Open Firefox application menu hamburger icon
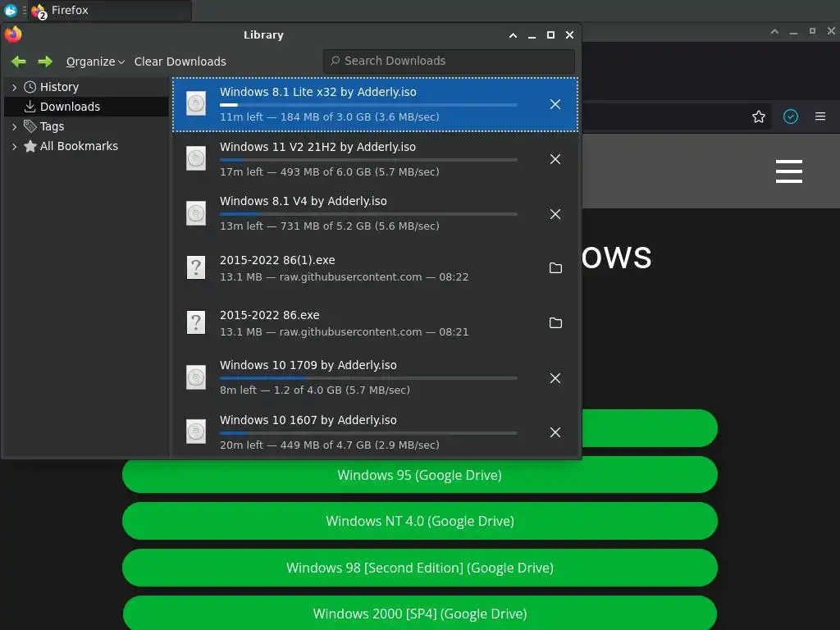Viewport: 840px width, 630px height. point(820,116)
